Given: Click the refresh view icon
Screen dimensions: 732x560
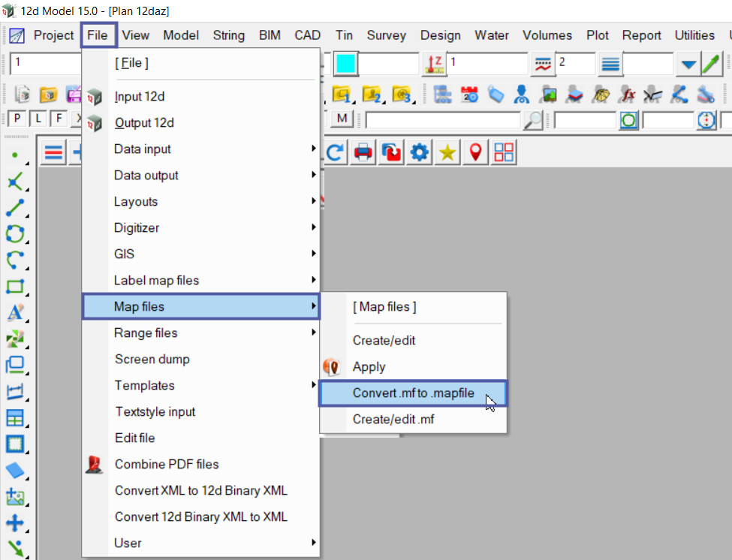Looking at the screenshot, I should coord(335,152).
